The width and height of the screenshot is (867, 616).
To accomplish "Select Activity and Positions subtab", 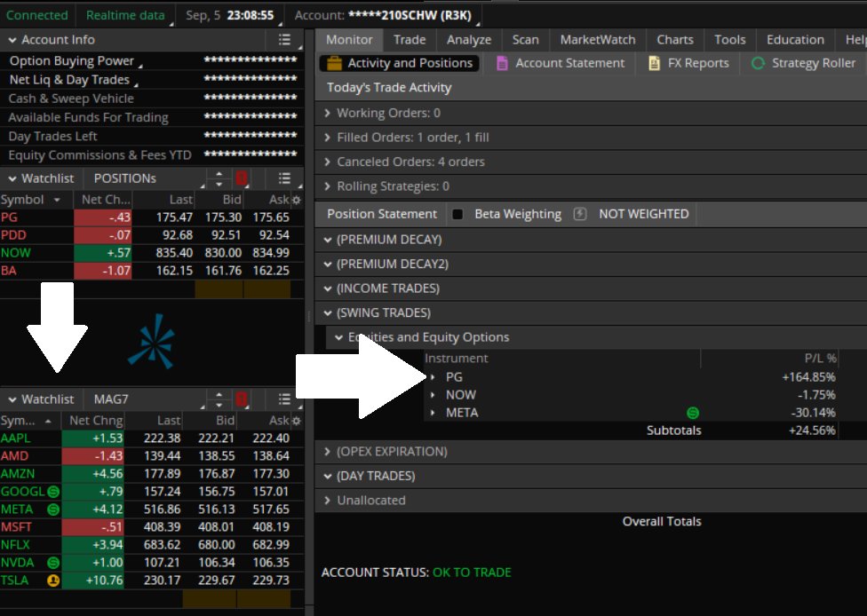I will coord(399,63).
